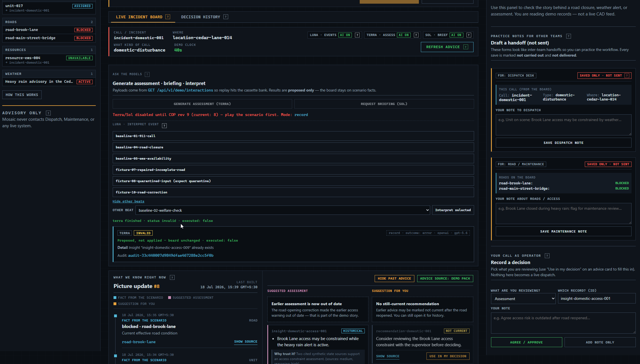Click help icon by What We Know Right Now
640x364 pixels.
point(172,278)
